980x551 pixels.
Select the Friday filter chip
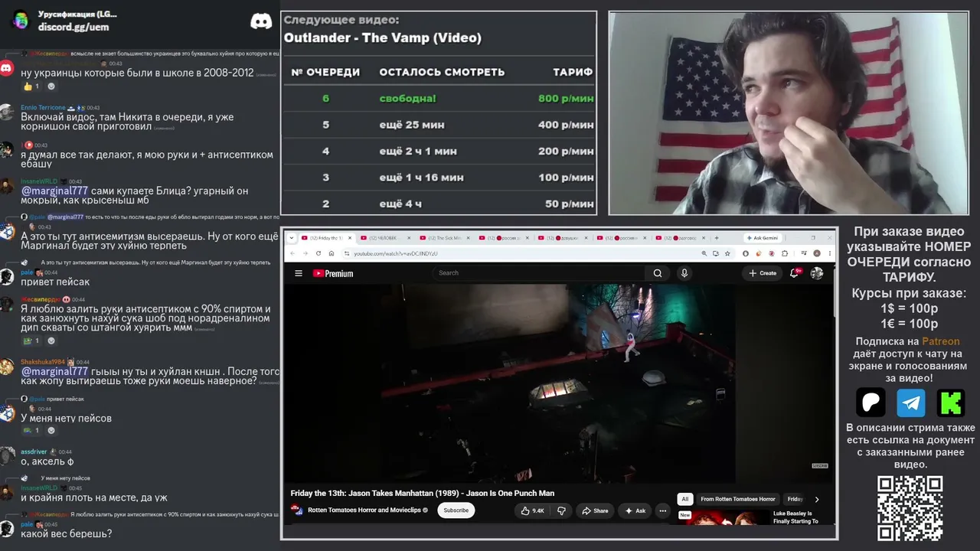(x=795, y=499)
